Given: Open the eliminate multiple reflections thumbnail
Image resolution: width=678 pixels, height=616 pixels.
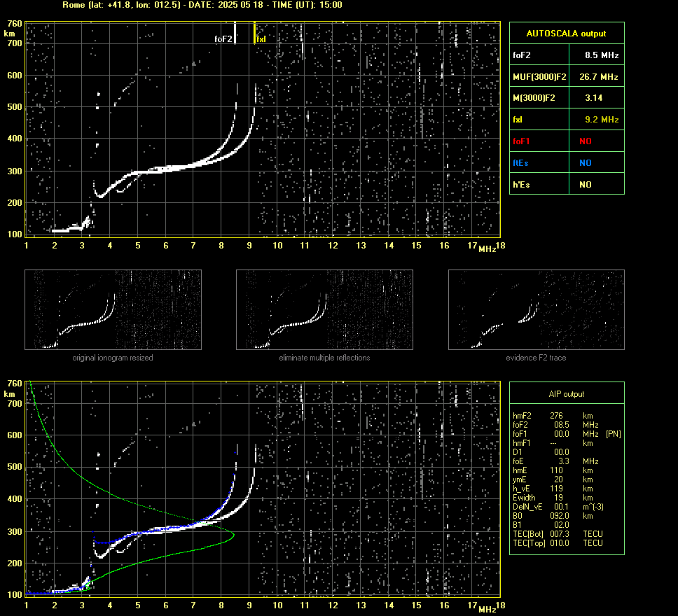Looking at the screenshot, I should coord(324,309).
